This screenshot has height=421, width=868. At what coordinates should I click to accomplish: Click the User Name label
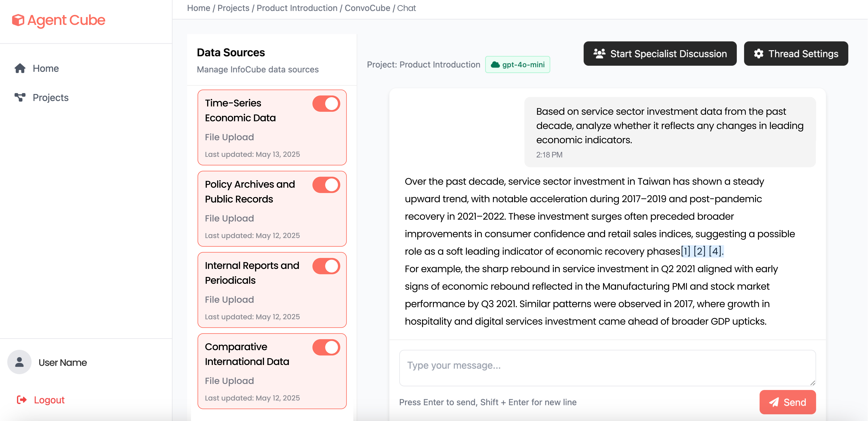[x=63, y=363]
